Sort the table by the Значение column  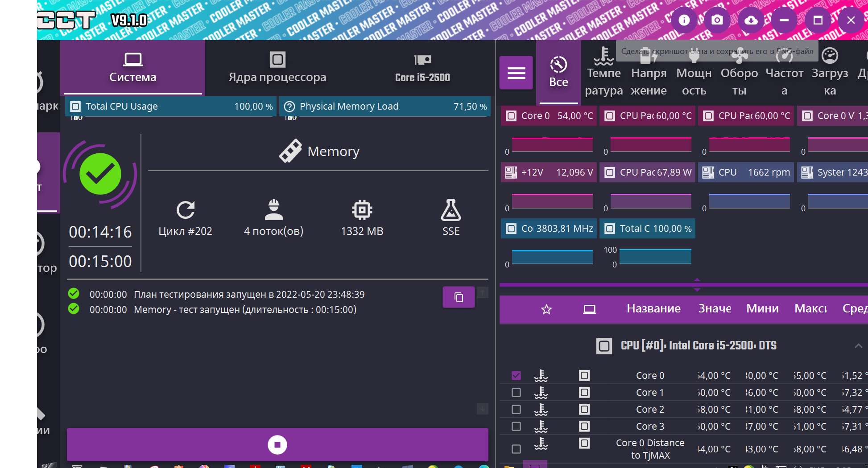(715, 309)
